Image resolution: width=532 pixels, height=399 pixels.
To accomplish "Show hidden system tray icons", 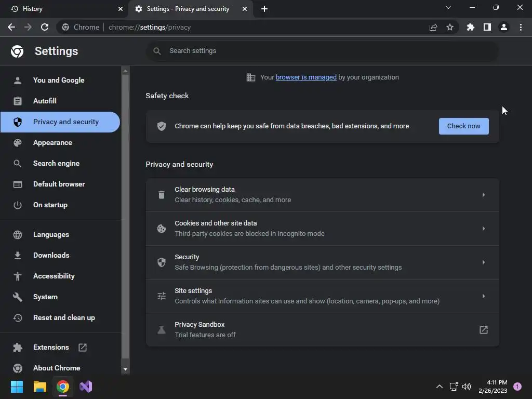I will [x=440, y=387].
